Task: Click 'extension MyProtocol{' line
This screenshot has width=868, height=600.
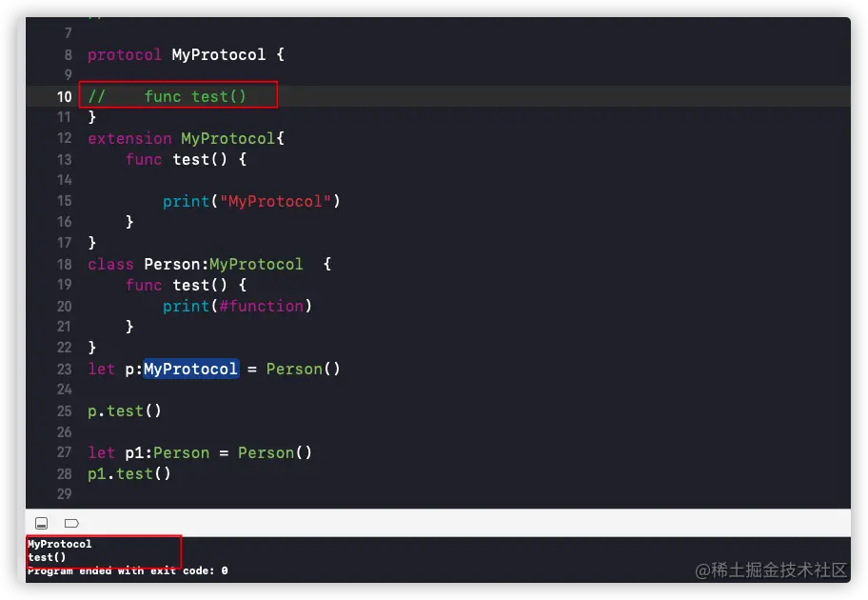Action: pos(186,138)
